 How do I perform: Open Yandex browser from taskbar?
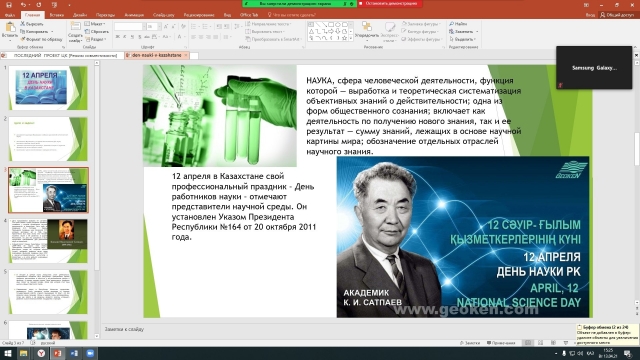pos(41,353)
